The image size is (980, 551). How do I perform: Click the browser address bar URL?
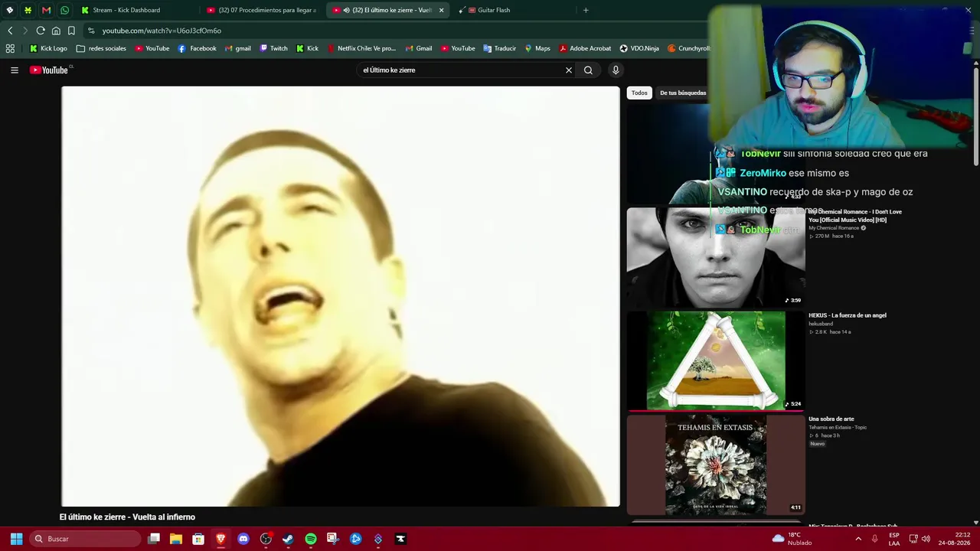tap(162, 31)
